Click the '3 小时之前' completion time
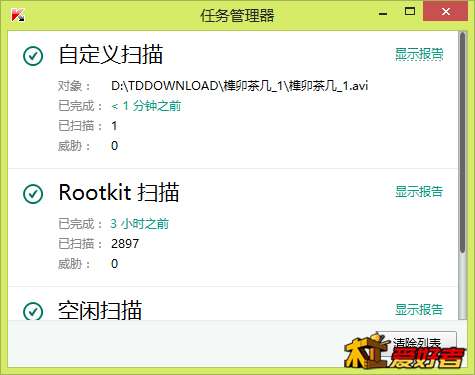475x375 pixels. coord(140,224)
